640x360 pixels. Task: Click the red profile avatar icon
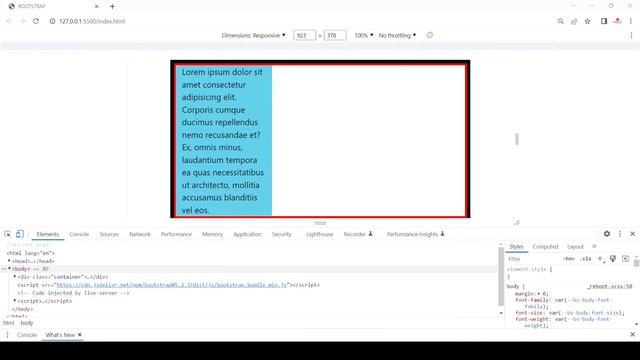click(x=618, y=21)
